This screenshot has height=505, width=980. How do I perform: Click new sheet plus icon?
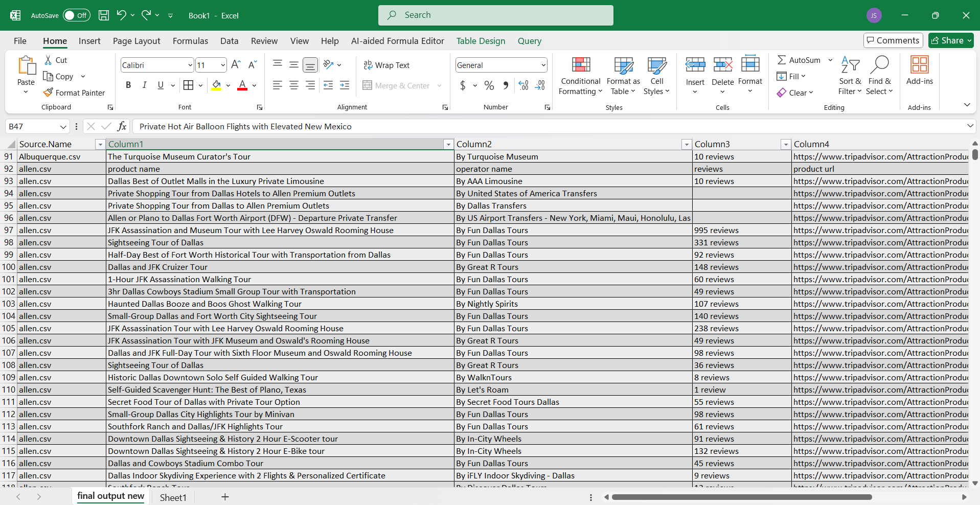tap(225, 497)
